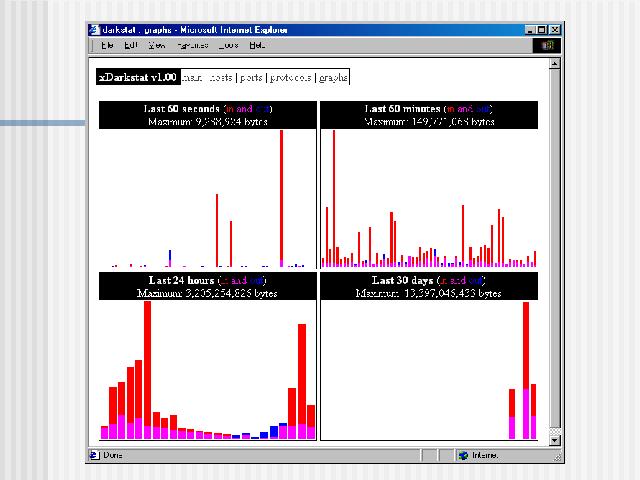Viewport: 640px width, 480px height.
Task: Close the Internet Explorer window
Action: pyautogui.click(x=554, y=30)
